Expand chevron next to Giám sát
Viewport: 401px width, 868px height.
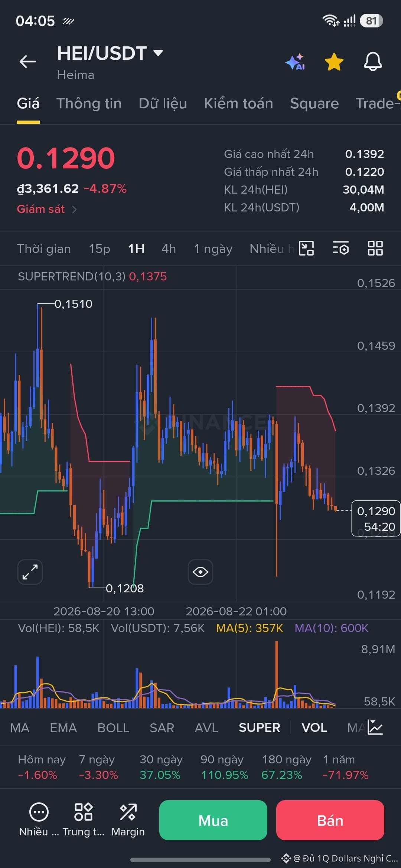tap(74, 210)
